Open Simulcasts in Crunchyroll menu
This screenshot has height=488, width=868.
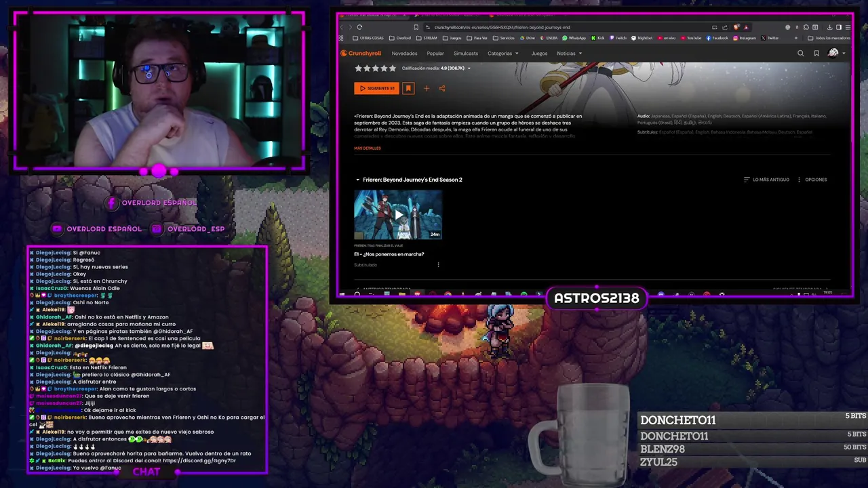(466, 54)
